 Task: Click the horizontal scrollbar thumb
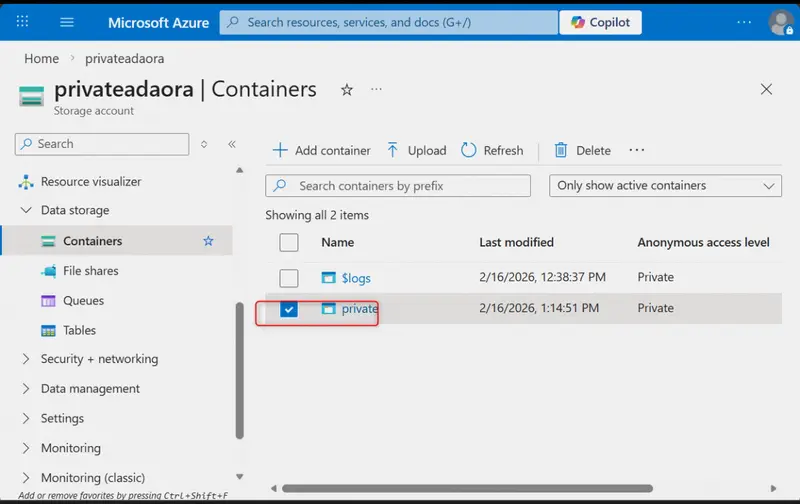(x=467, y=488)
